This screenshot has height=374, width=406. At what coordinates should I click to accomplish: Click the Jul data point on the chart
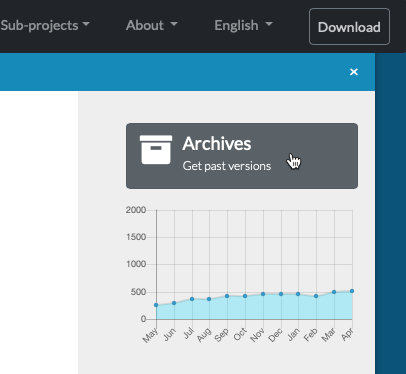tap(192, 299)
